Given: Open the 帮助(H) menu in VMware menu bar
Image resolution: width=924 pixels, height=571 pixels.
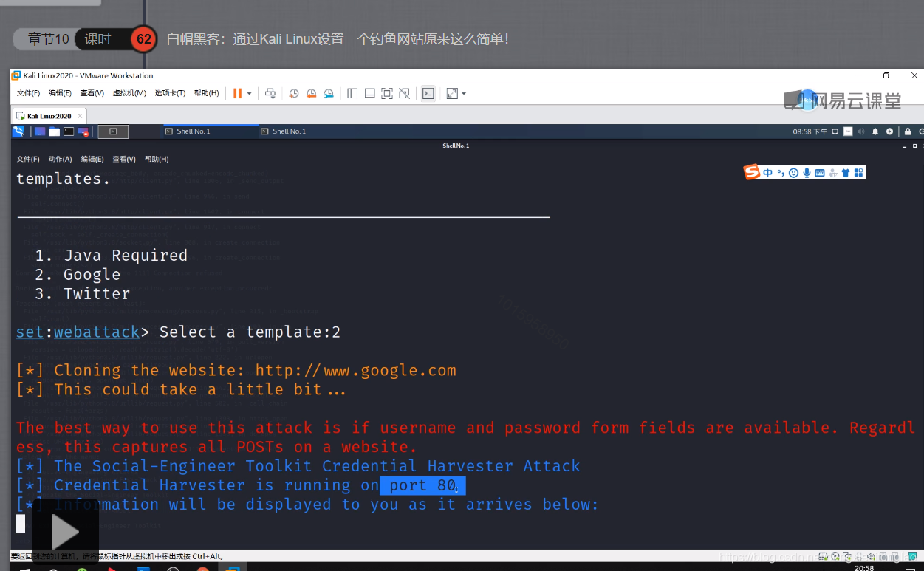Looking at the screenshot, I should tap(206, 94).
